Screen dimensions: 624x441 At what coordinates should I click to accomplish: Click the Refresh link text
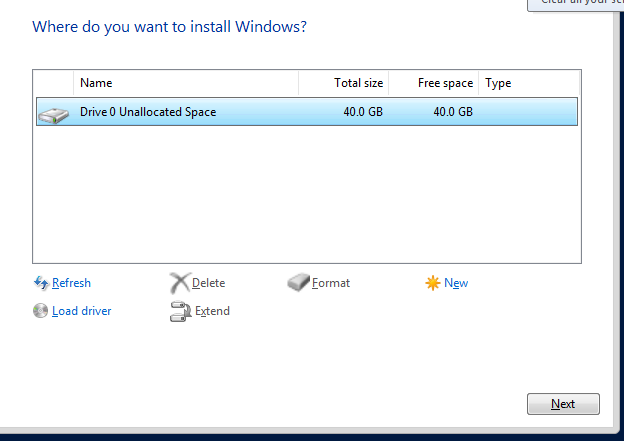[x=71, y=283]
